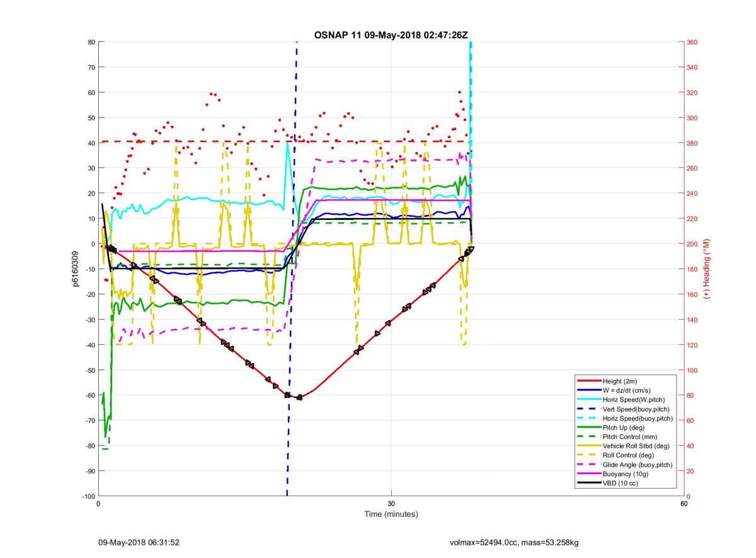Click the 100 tick on the red heading axis

[692, 370]
